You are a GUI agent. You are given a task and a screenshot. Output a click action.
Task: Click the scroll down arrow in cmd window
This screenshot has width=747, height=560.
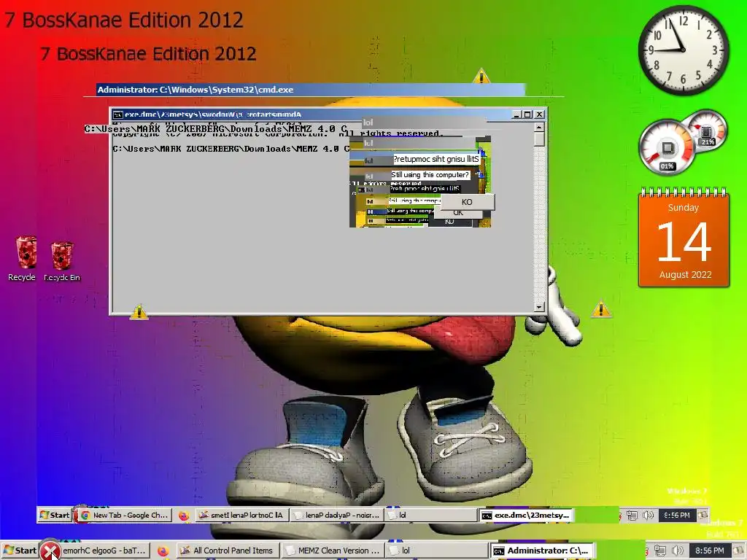point(539,307)
